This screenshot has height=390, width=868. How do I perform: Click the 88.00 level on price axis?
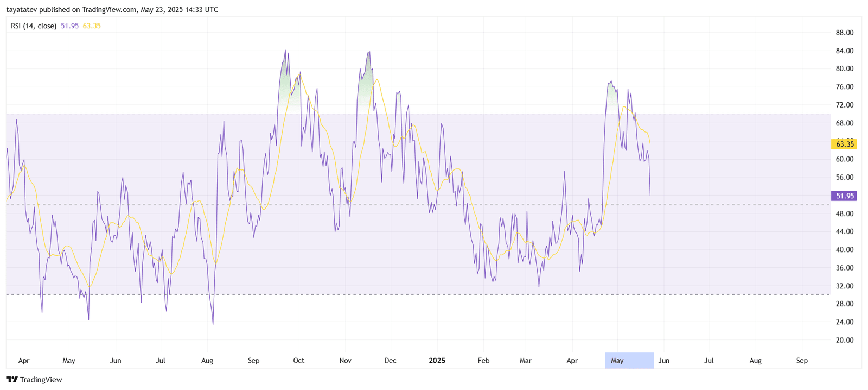click(845, 33)
